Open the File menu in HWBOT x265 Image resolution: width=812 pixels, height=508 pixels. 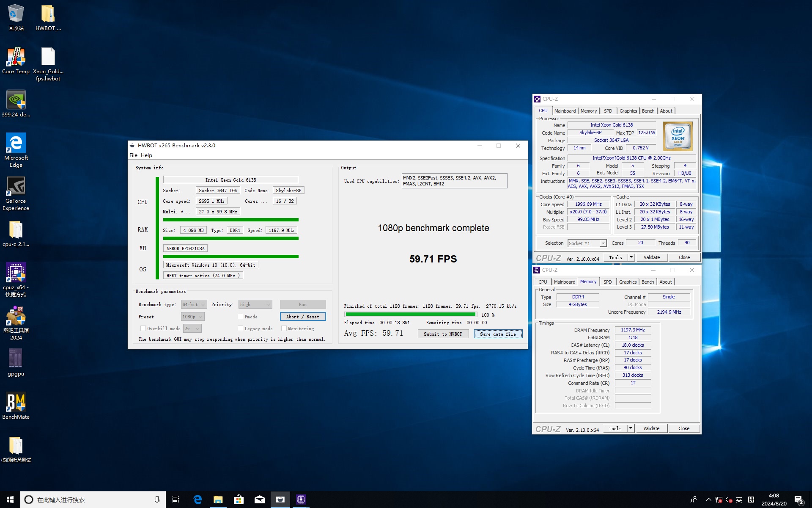tap(133, 155)
